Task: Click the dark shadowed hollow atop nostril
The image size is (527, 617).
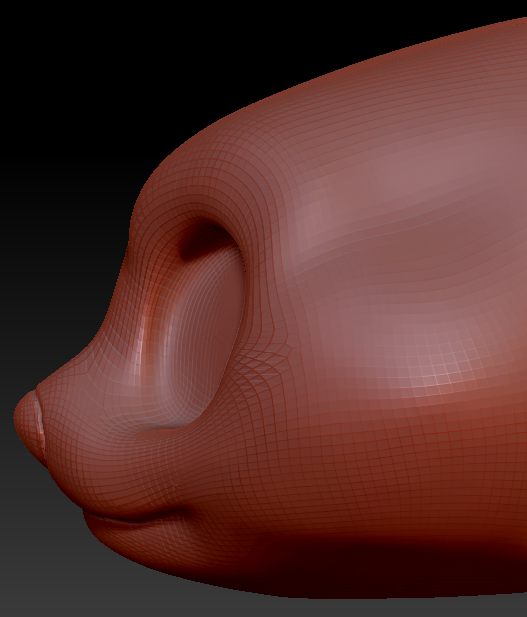Action: point(205,241)
